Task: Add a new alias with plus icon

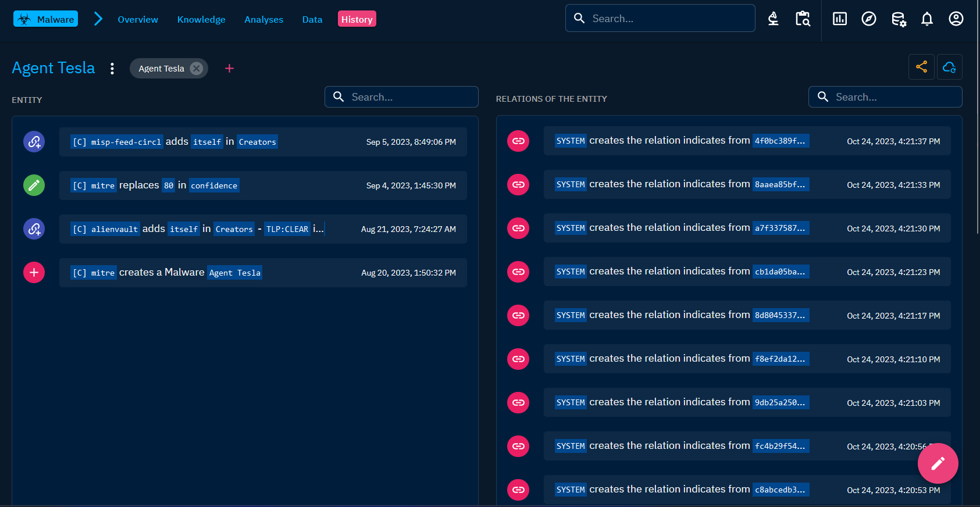Action: [229, 69]
